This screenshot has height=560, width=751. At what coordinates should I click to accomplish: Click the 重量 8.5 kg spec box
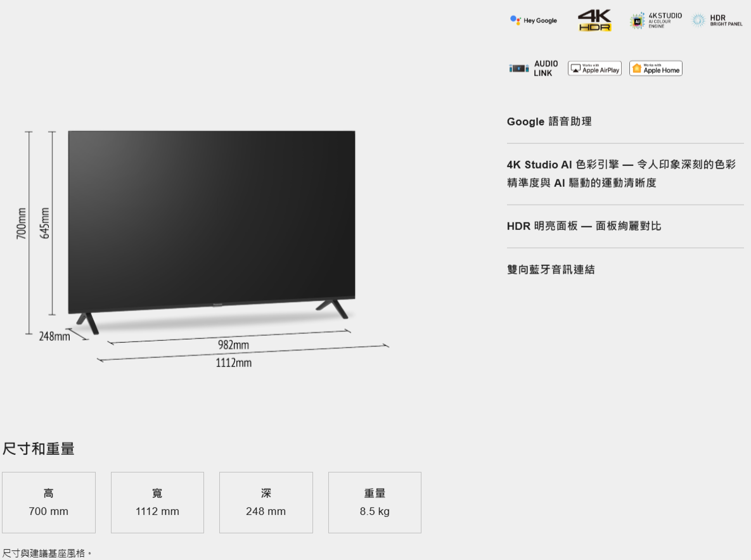(x=375, y=502)
